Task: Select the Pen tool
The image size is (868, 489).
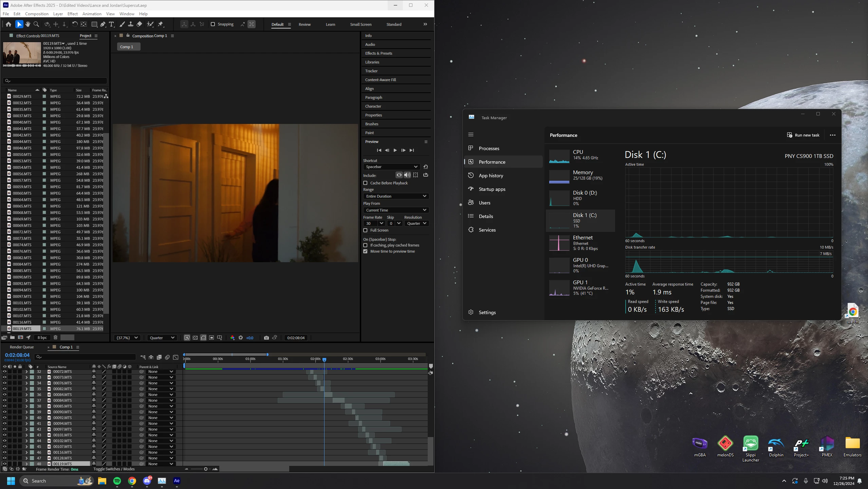Action: click(x=103, y=24)
